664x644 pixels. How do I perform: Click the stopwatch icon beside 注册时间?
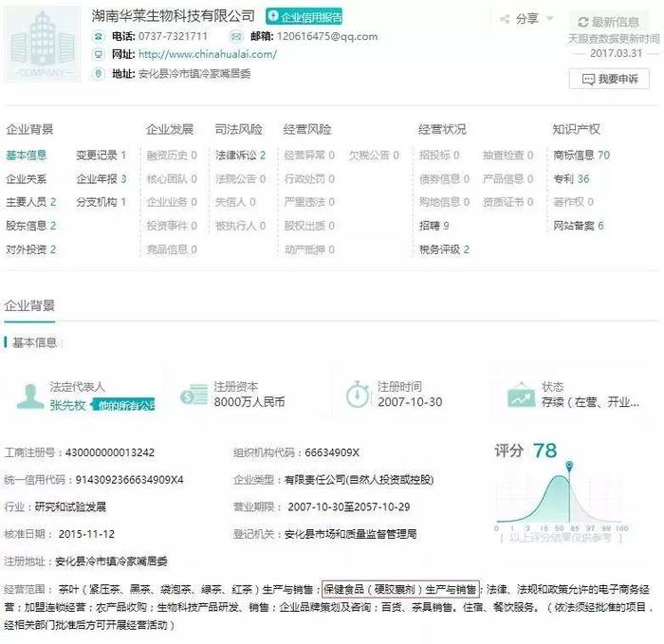coord(358,395)
